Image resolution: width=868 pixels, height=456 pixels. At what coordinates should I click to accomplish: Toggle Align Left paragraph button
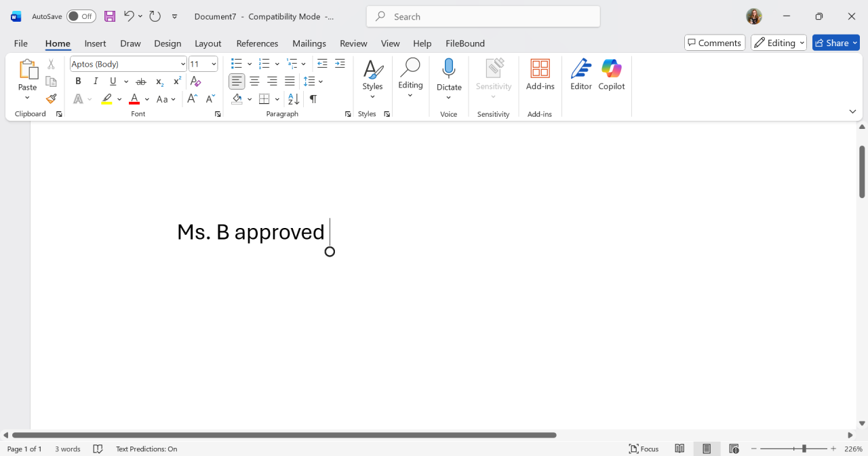pos(237,81)
